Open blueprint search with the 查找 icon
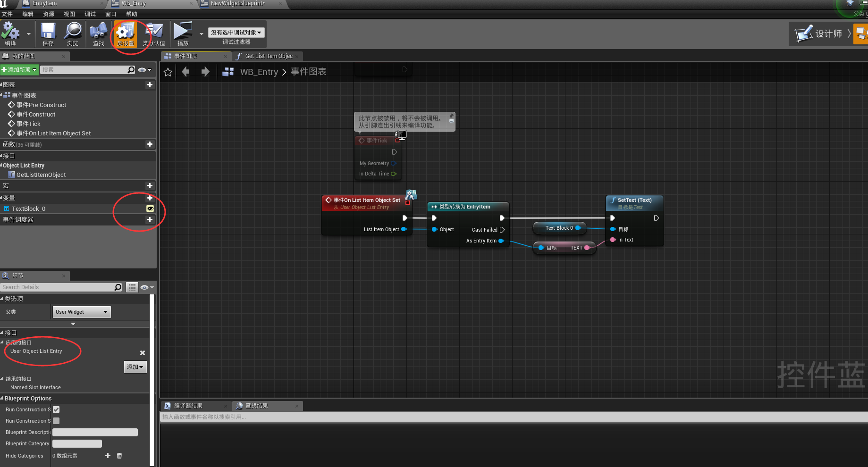 98,33
